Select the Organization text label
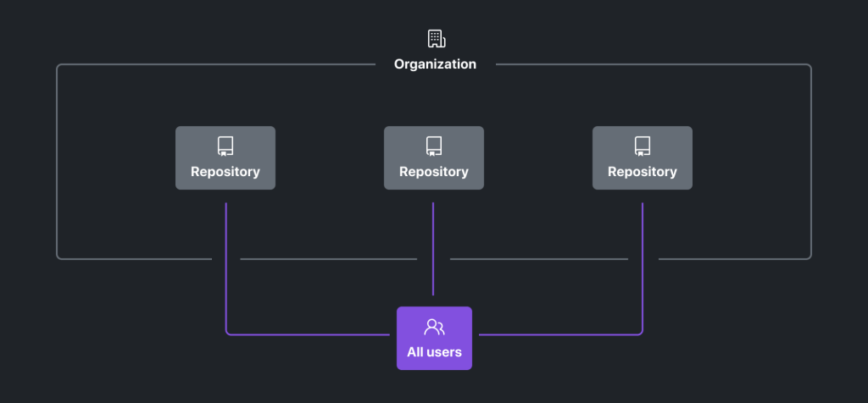 point(435,64)
